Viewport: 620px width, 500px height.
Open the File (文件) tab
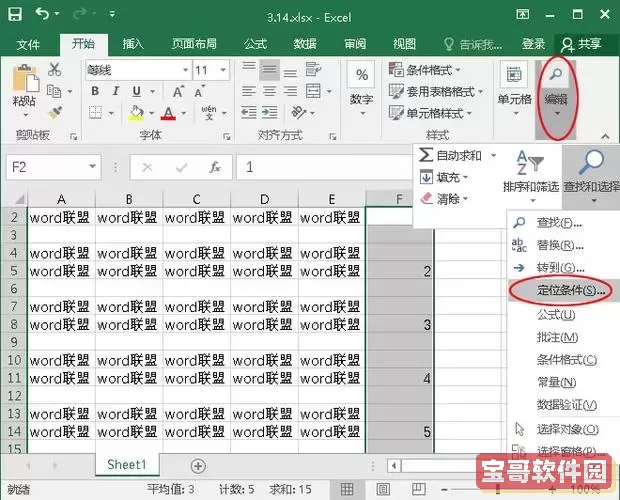pos(28,45)
